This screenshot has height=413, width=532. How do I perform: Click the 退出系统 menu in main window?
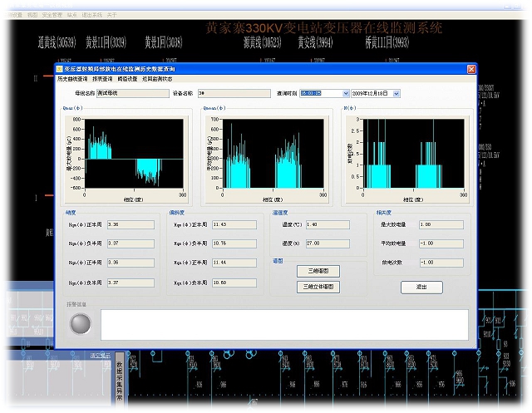point(91,15)
